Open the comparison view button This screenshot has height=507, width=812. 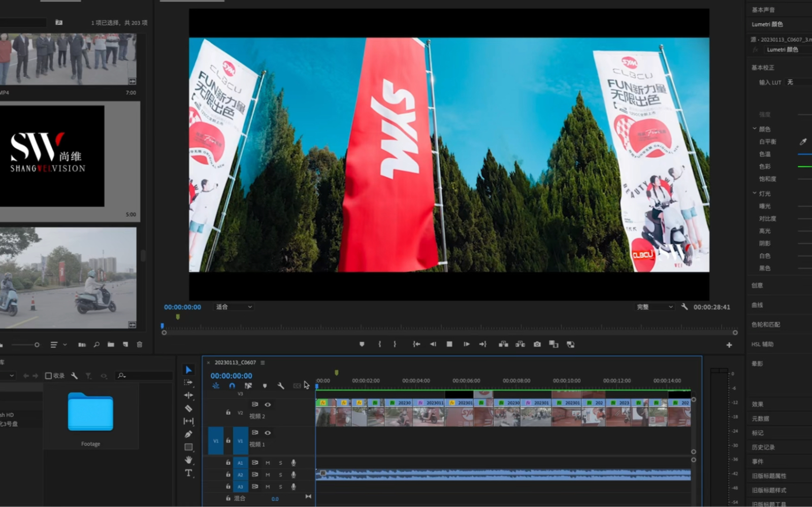tap(554, 344)
